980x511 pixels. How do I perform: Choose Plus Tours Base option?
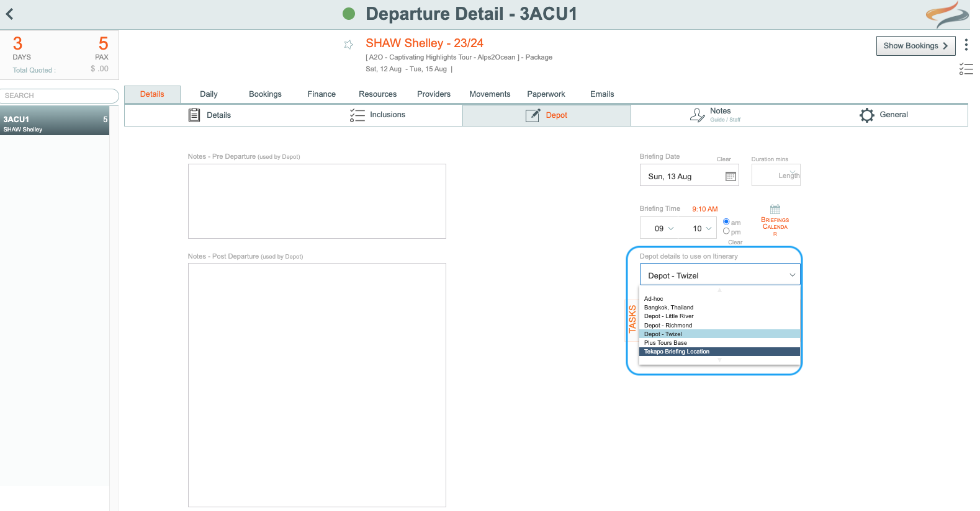[719, 343]
